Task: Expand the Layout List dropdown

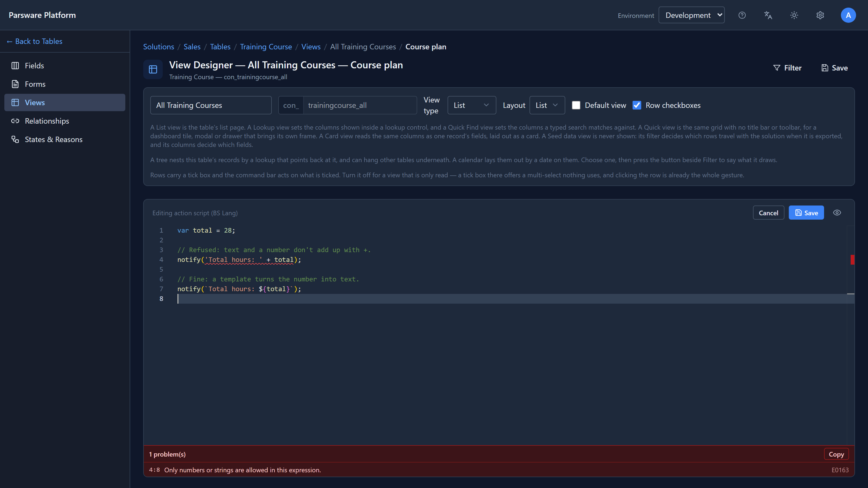Action: (x=547, y=105)
